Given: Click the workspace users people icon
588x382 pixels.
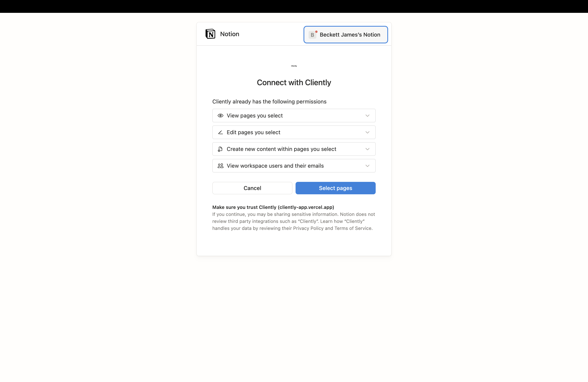Looking at the screenshot, I should (220, 166).
